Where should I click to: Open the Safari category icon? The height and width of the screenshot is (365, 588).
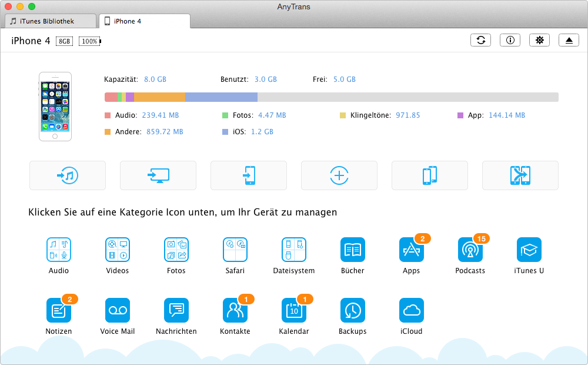click(x=235, y=250)
